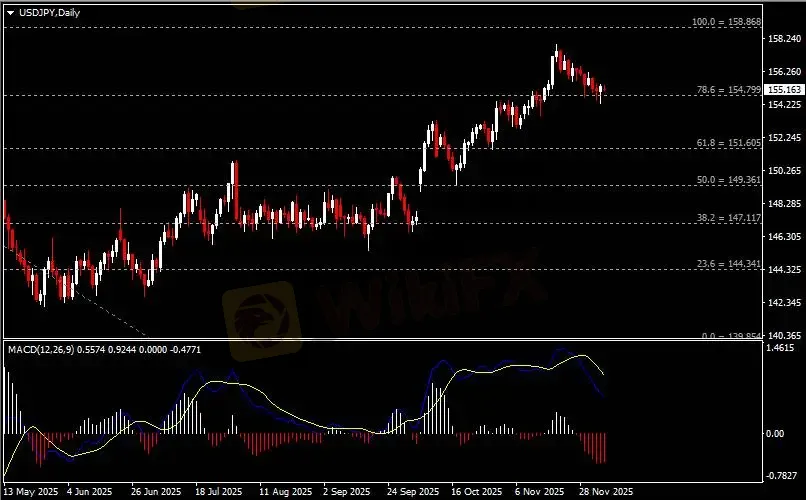Open the dropdown arrow next to USDJPY,Daily

[x=10, y=13]
